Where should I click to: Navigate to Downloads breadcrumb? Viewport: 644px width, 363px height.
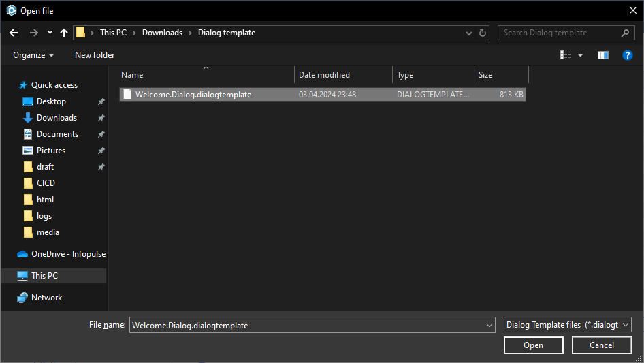coord(162,33)
